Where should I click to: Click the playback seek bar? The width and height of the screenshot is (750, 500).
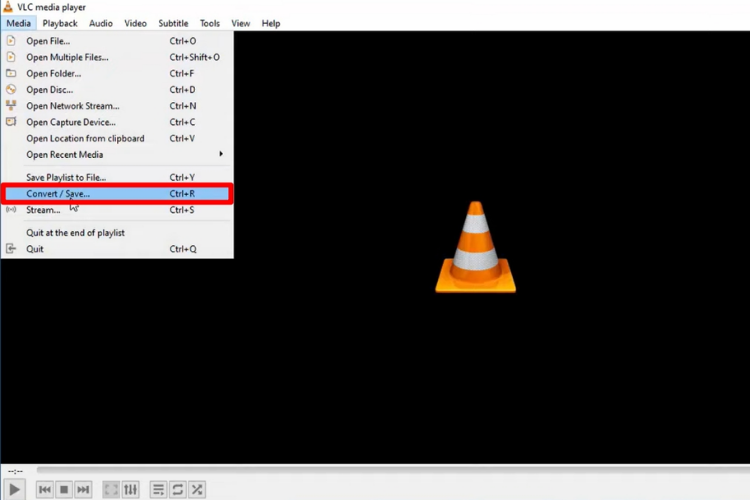click(393, 470)
